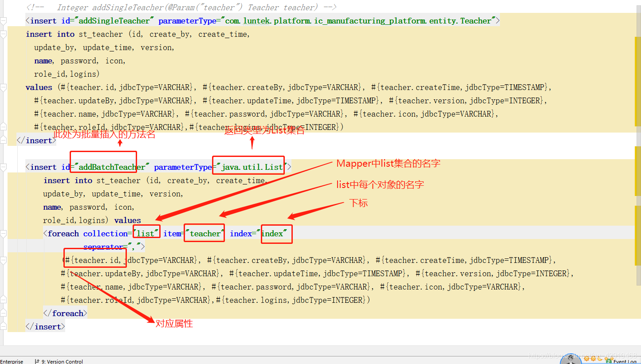Viewport: 641px width, 364px height.
Task: Fold the foreach block using gutter marker
Action: tap(4, 234)
